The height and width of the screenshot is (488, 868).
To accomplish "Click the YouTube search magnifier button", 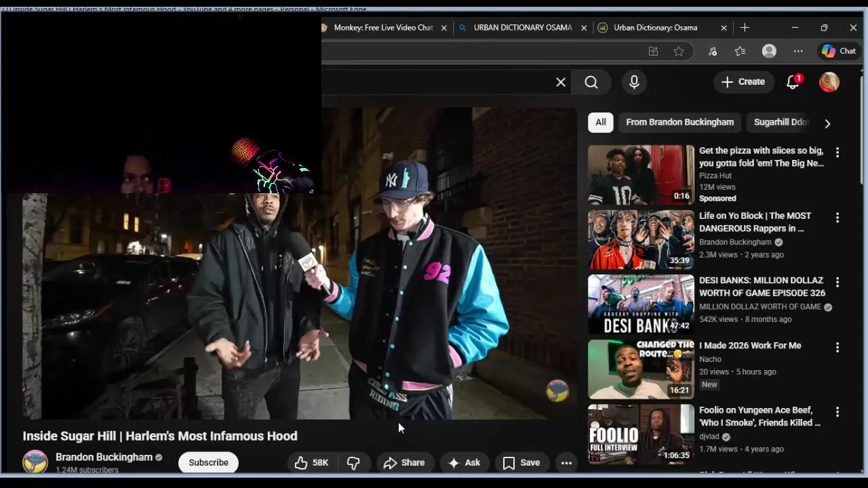I will click(591, 82).
